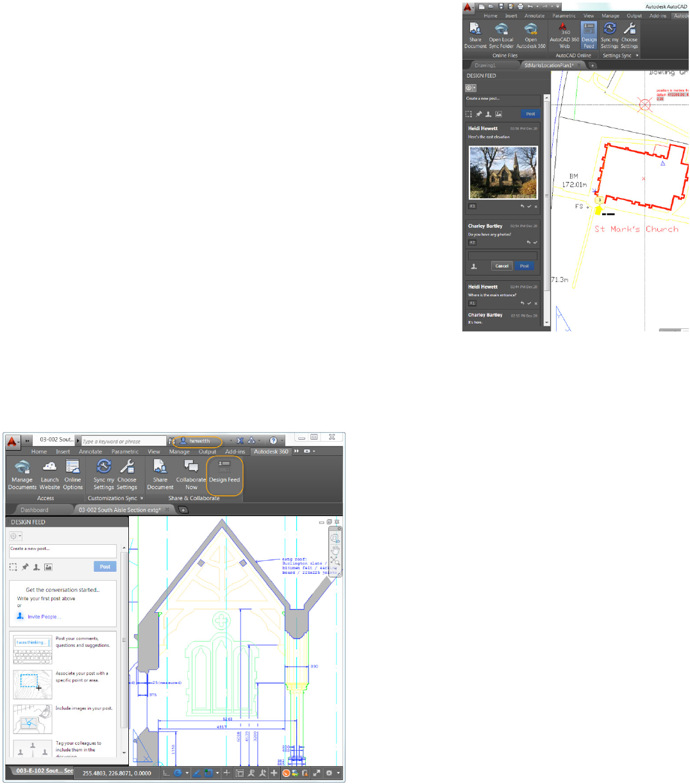
Task: Click Choose Settings in Settings Sync panel
Action: pos(629,36)
